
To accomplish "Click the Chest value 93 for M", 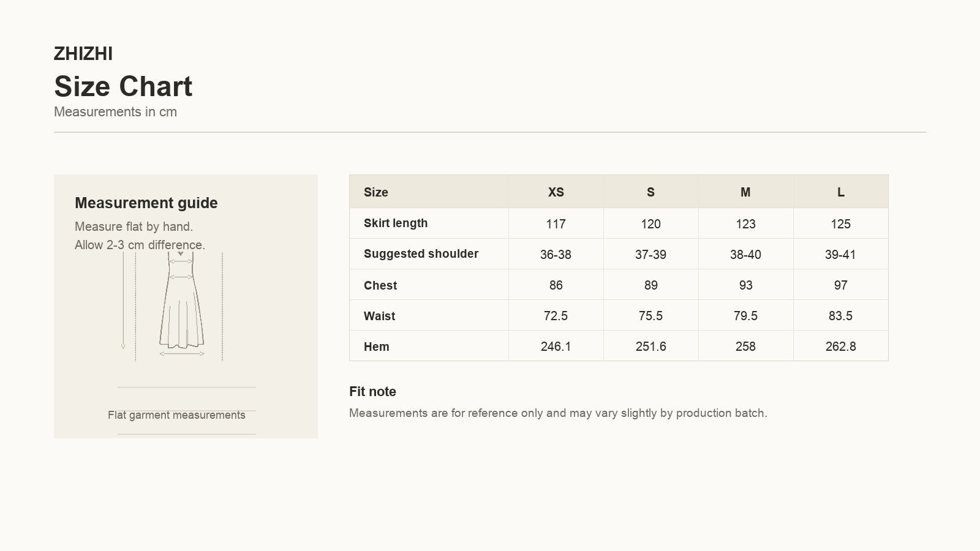I will (x=745, y=285).
